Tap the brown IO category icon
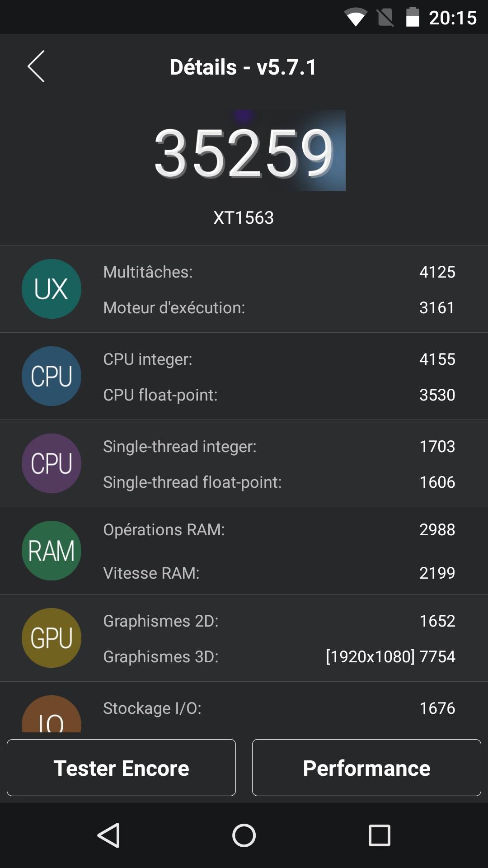This screenshot has height=868, width=488. (x=52, y=717)
